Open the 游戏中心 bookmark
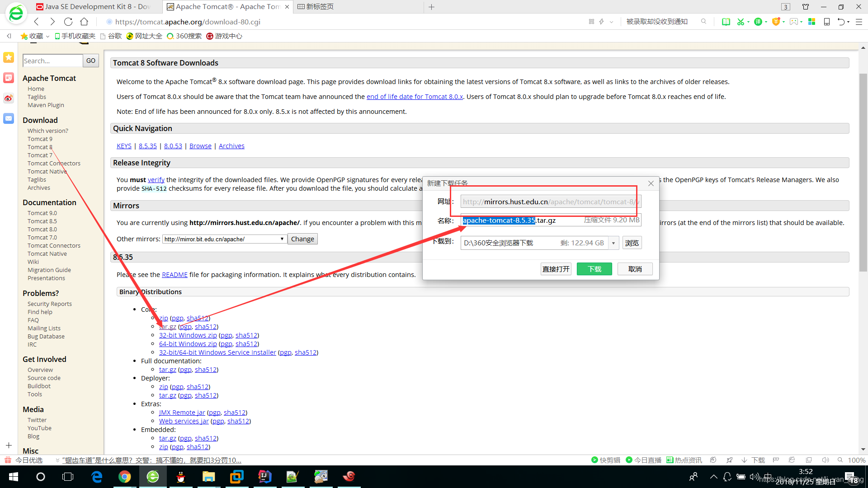This screenshot has width=868, height=488. 224,36
